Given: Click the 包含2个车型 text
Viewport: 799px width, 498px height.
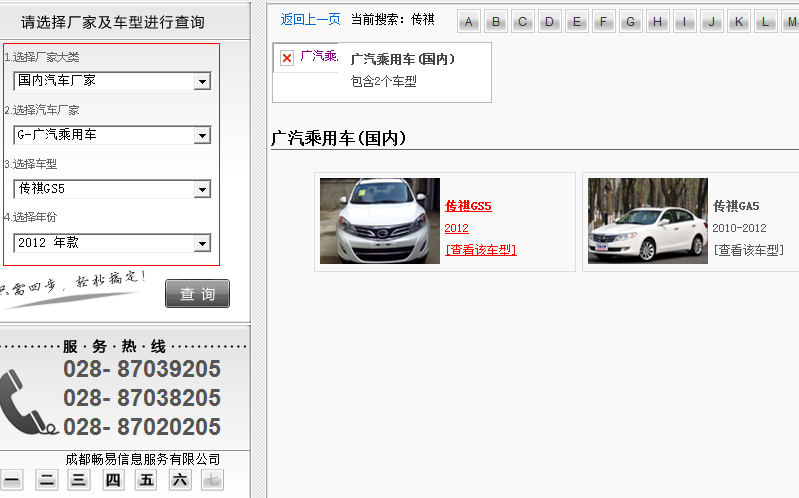Looking at the screenshot, I should 383,82.
